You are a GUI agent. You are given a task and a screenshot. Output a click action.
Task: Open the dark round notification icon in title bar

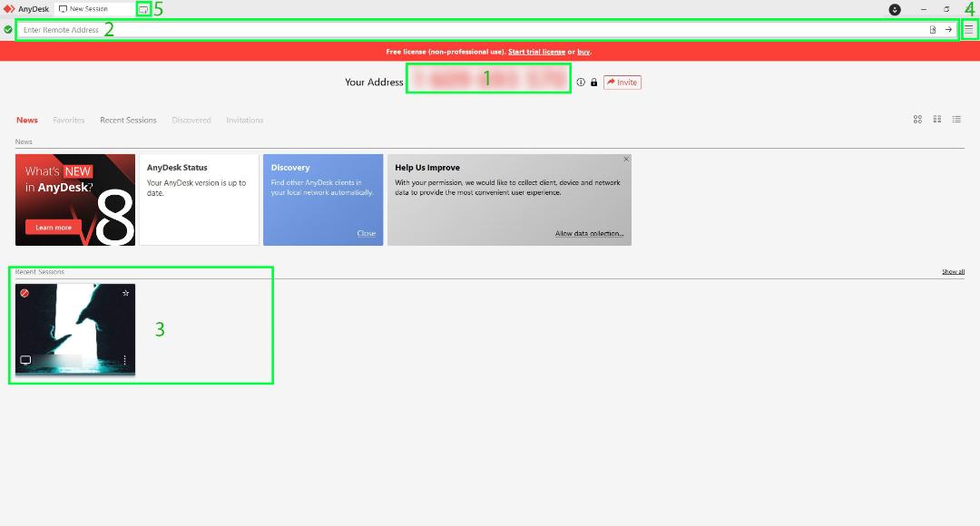click(x=895, y=9)
